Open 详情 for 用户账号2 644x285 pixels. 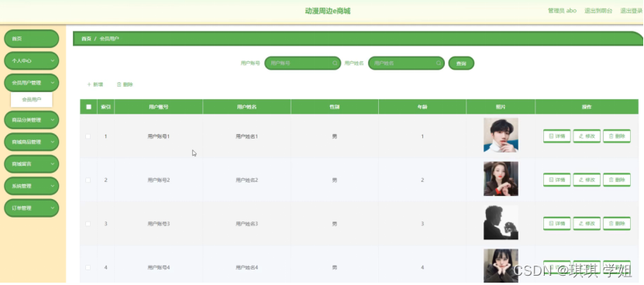click(556, 180)
